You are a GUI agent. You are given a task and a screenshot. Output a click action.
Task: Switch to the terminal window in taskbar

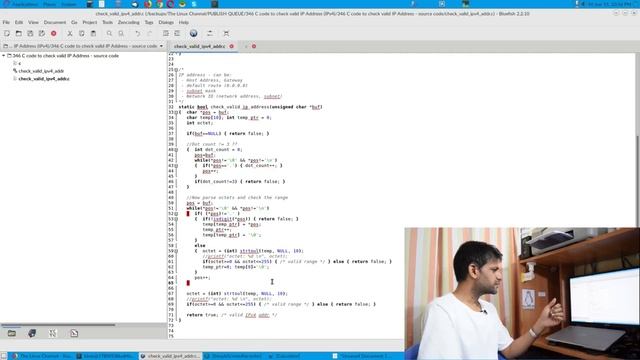point(106,356)
